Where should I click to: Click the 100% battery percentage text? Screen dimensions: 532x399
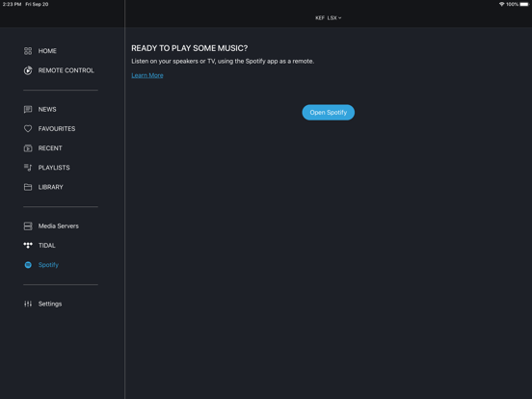[512, 4]
